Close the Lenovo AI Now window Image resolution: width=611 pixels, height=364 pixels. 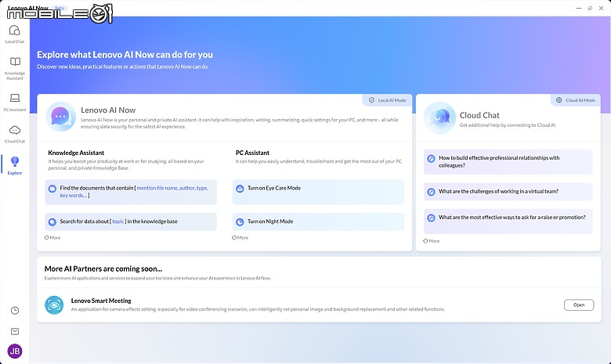click(x=602, y=8)
